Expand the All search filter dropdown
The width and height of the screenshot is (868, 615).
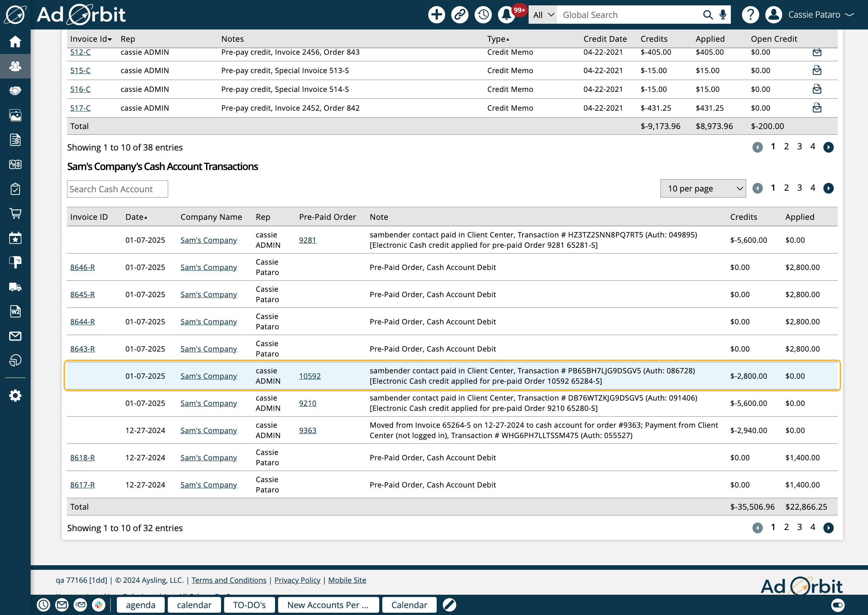coord(543,15)
